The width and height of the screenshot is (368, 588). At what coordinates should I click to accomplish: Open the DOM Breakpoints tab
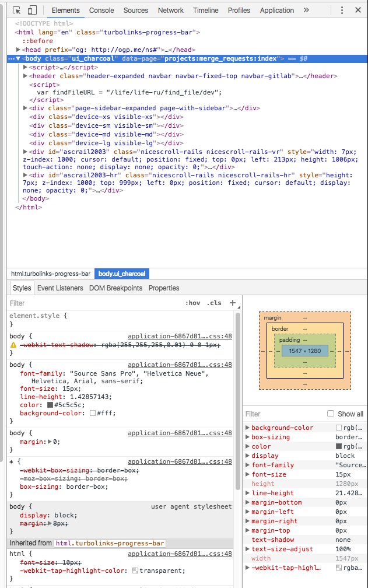(x=116, y=288)
